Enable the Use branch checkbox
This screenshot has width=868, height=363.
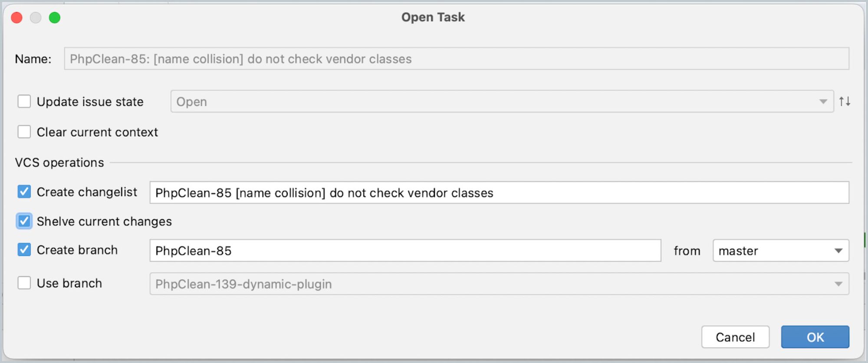24,283
